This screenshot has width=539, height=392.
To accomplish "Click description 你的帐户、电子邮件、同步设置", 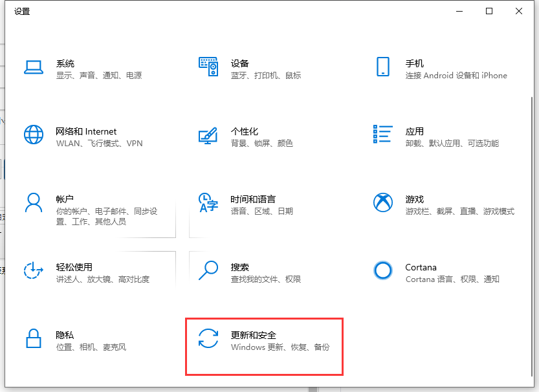I will tap(107, 217).
